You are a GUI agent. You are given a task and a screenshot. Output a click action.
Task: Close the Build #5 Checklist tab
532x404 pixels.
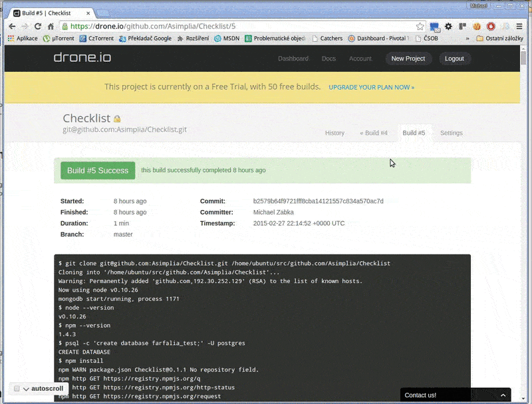coord(88,13)
